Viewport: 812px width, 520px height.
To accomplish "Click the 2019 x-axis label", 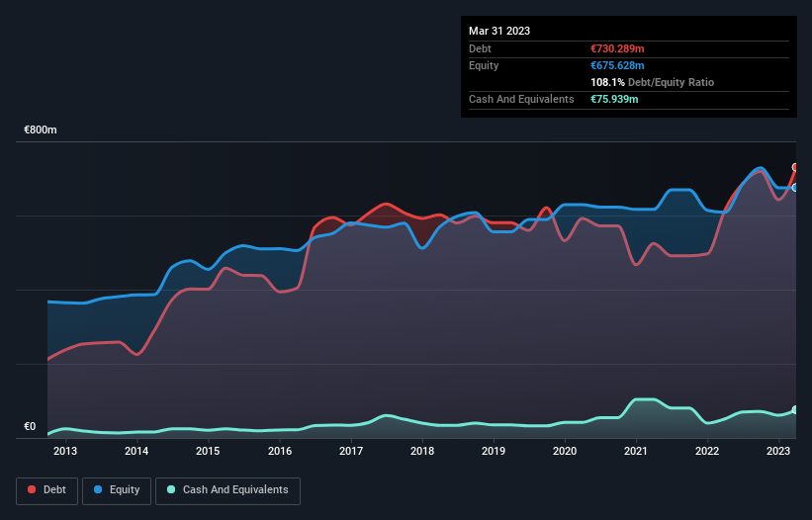I will point(493,451).
